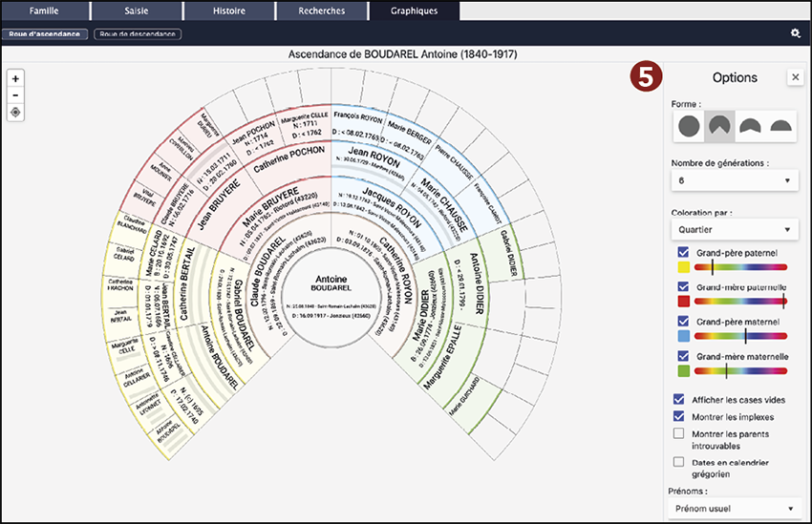The width and height of the screenshot is (812, 524).
Task: Select the Jean BRUYERE sector
Action: [x=219, y=205]
